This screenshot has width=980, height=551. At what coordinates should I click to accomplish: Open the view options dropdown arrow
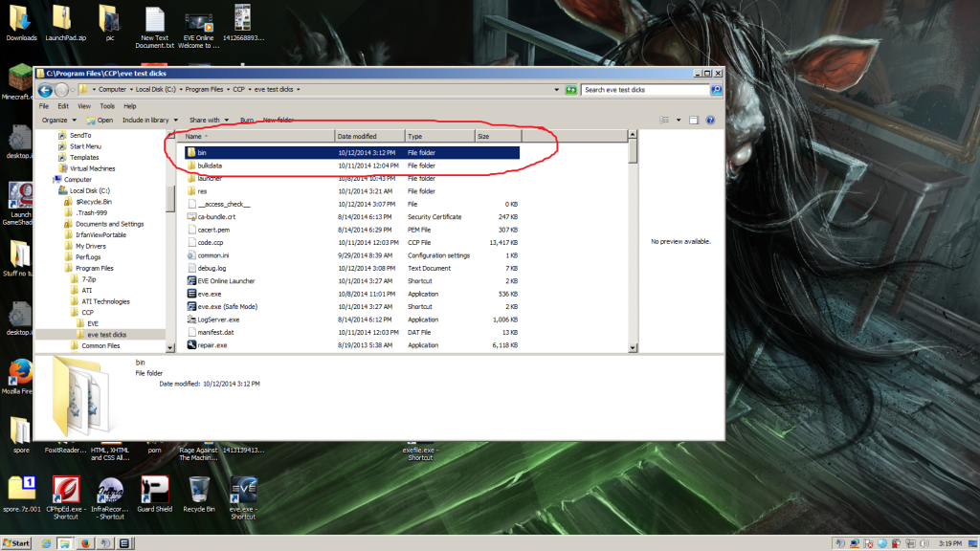[679, 120]
